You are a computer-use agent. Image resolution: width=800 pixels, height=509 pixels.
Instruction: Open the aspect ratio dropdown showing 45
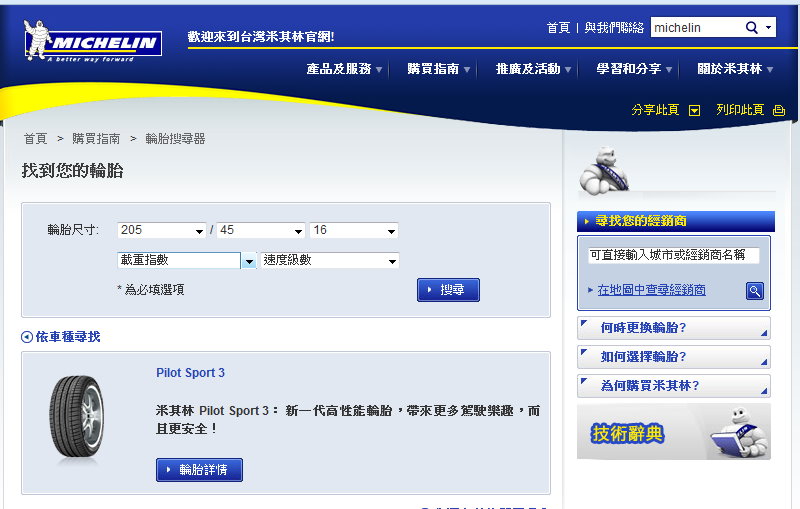(x=261, y=231)
